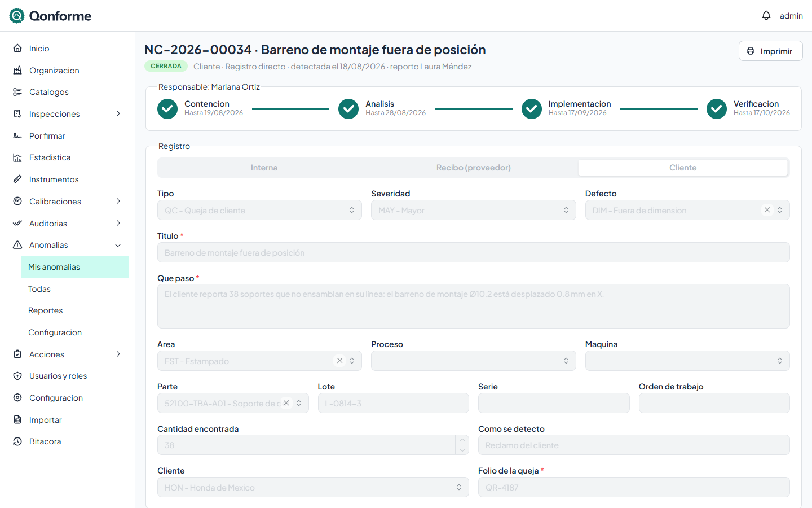Expand the Calibraciones submenu chevron

tap(118, 202)
